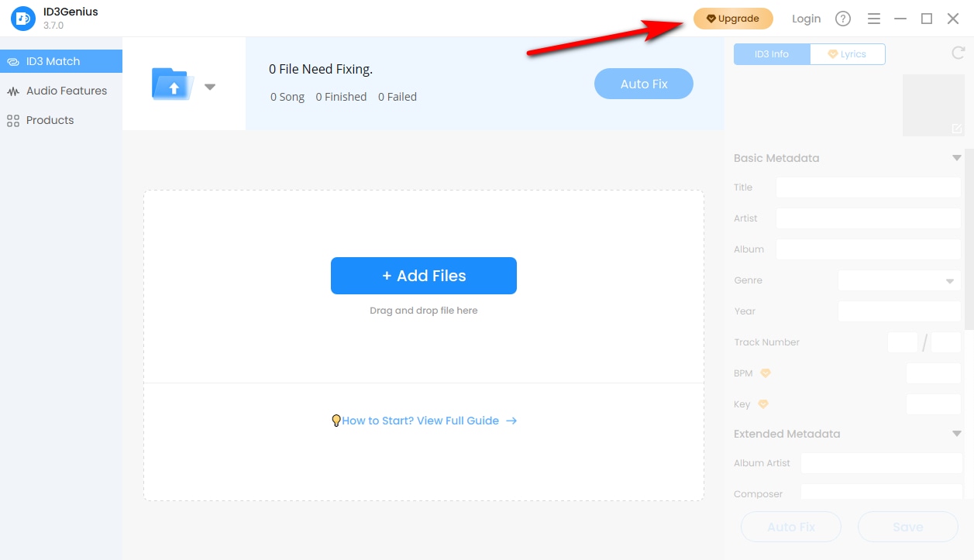Open Audio Features in the sidebar
The width and height of the screenshot is (974, 560).
[x=66, y=91]
